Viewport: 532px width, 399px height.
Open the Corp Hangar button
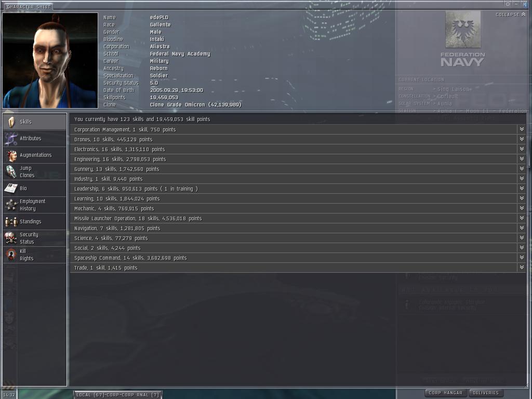(445, 393)
